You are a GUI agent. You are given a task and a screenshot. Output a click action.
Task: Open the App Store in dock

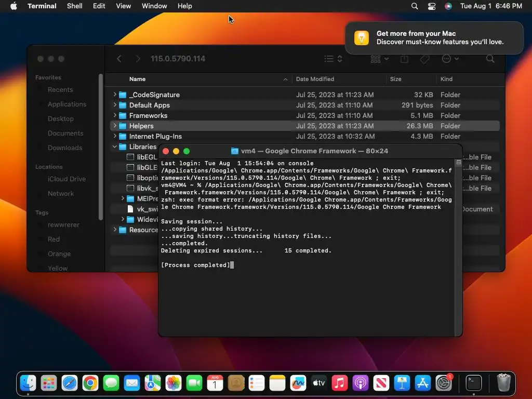point(423,383)
